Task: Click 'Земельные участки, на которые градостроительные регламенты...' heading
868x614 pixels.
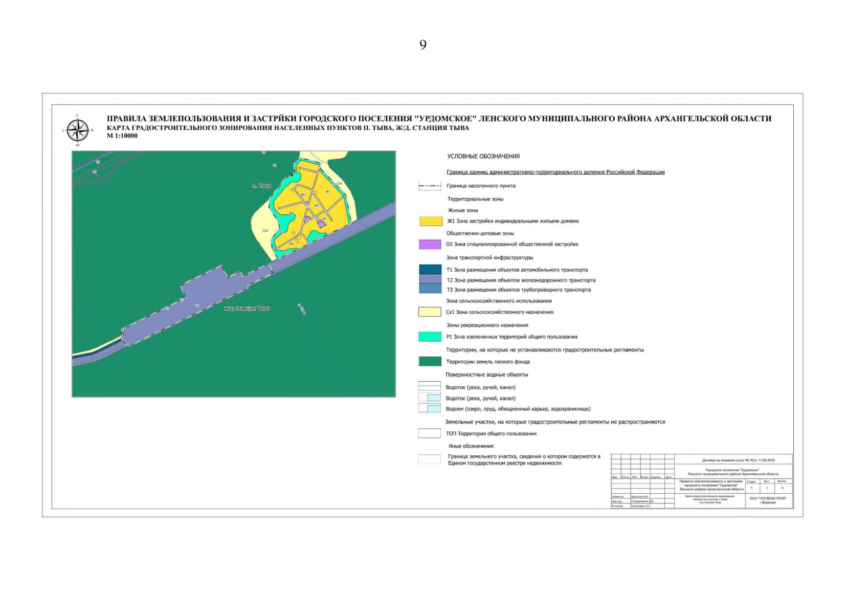Action: coord(555,422)
